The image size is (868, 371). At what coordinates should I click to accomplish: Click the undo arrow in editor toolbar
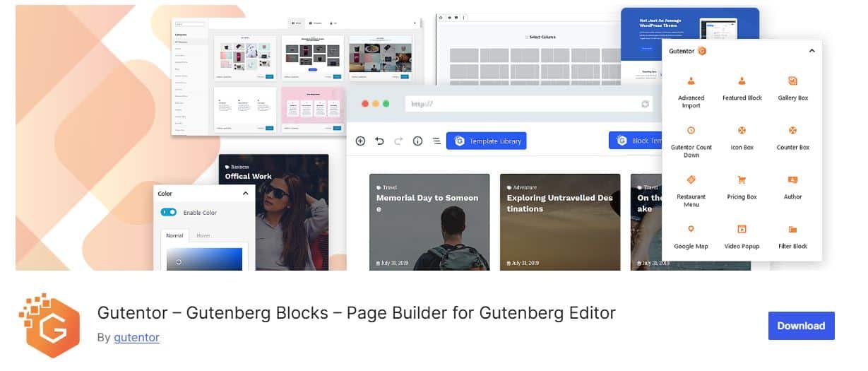pyautogui.click(x=379, y=141)
